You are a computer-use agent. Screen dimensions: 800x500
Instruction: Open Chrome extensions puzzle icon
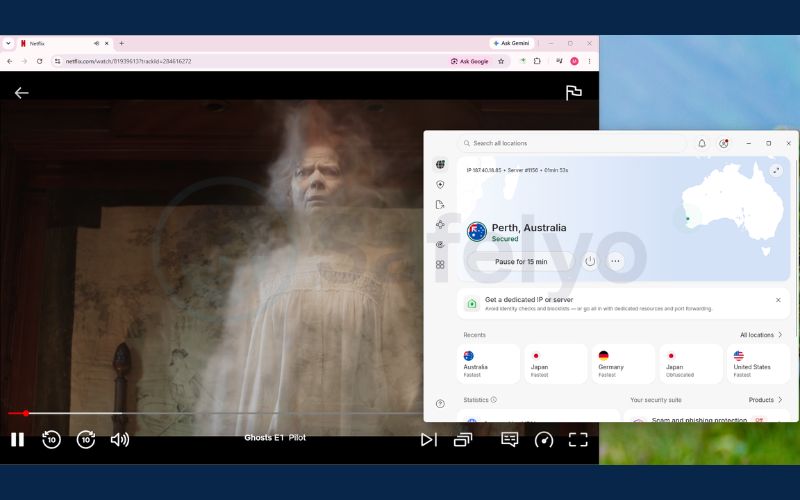[x=537, y=61]
